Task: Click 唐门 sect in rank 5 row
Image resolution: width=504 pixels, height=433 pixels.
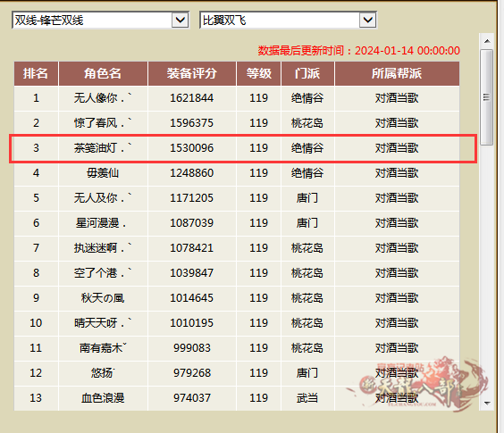Action: tap(307, 198)
